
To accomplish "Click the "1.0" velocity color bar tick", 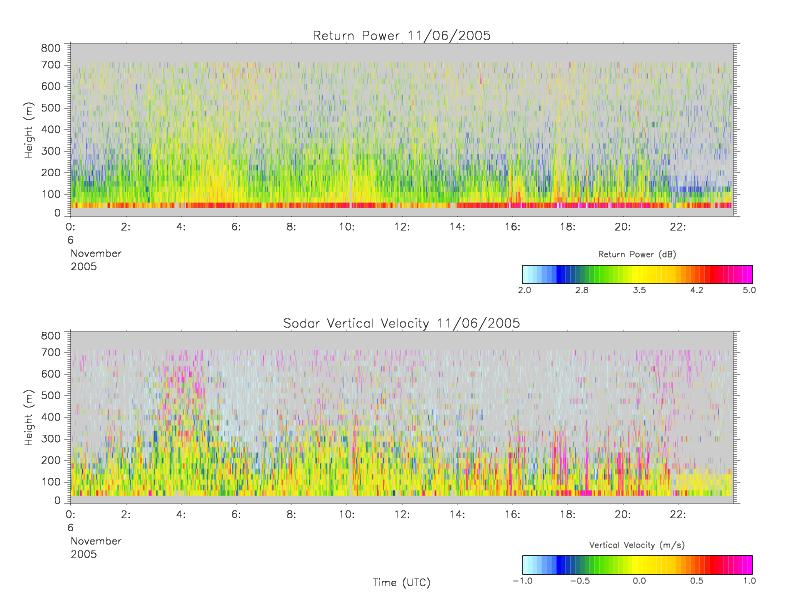I will [x=749, y=581].
